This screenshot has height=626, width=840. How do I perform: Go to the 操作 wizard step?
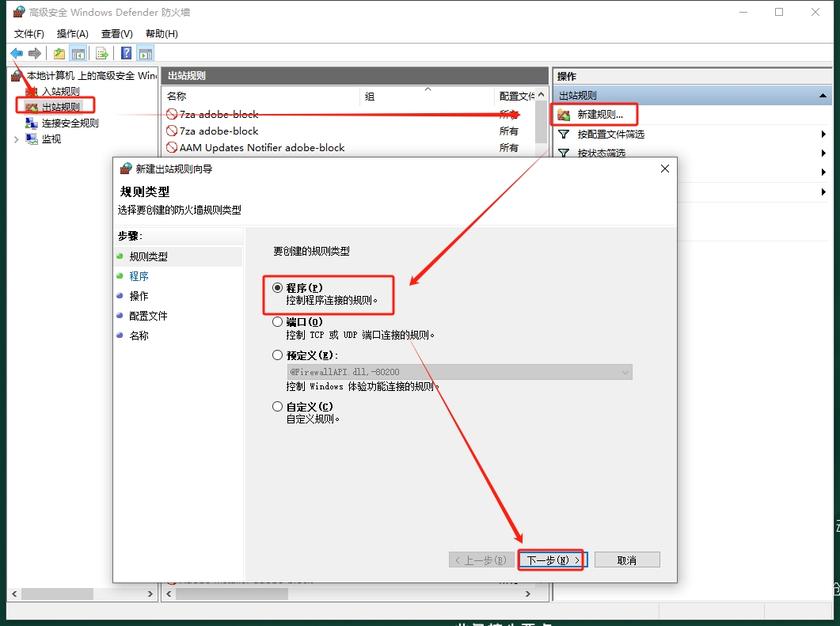pos(139,296)
